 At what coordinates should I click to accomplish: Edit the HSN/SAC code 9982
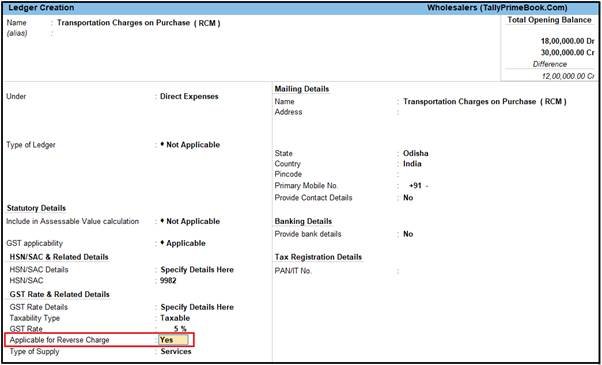pos(168,281)
